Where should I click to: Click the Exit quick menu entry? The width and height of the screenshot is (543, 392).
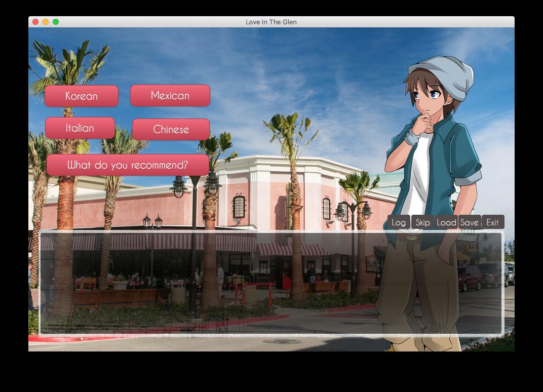tap(491, 222)
